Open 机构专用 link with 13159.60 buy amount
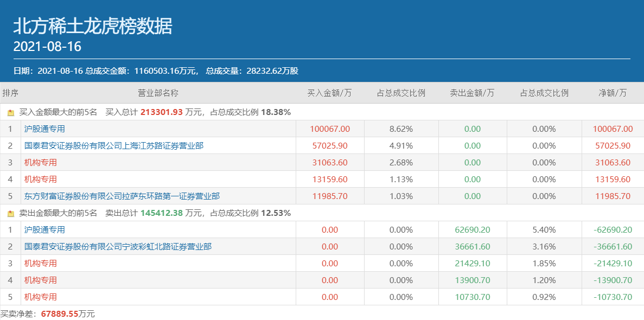 (x=41, y=180)
